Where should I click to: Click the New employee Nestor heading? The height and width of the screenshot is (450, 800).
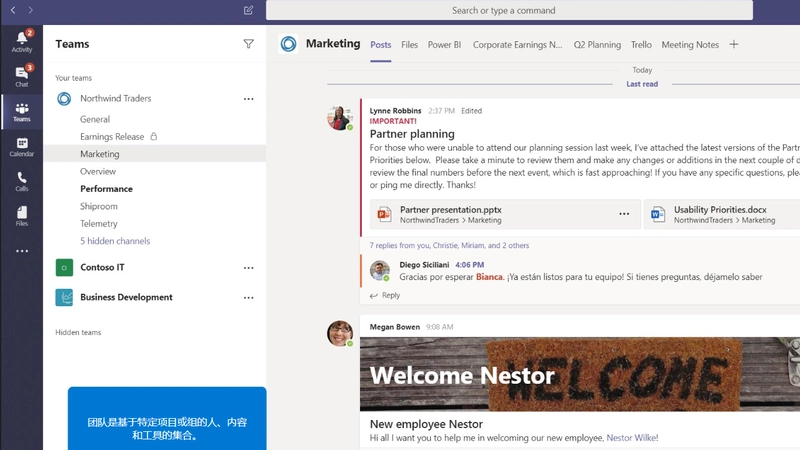tap(426, 424)
